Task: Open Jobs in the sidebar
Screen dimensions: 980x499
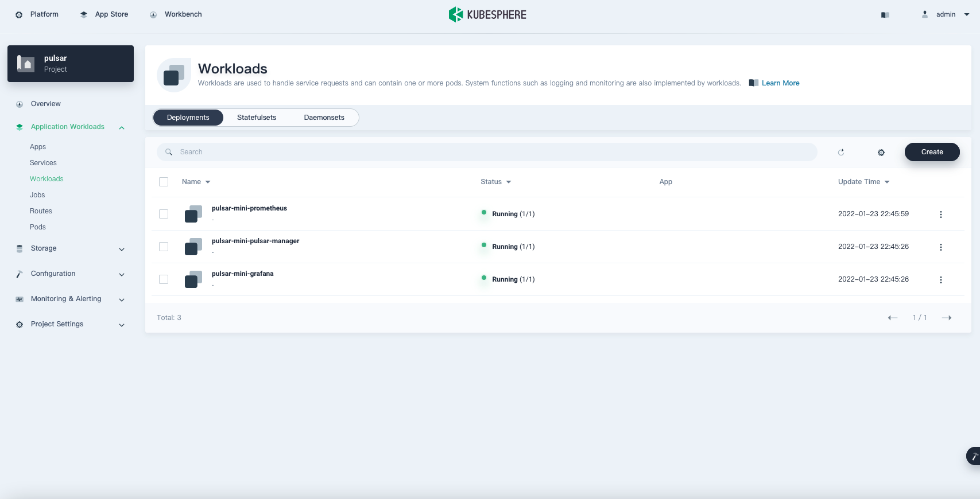Action: point(37,195)
